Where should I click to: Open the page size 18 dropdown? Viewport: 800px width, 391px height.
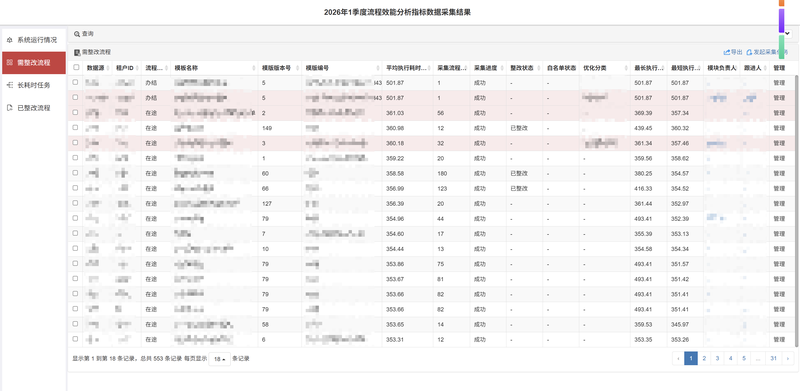click(219, 359)
